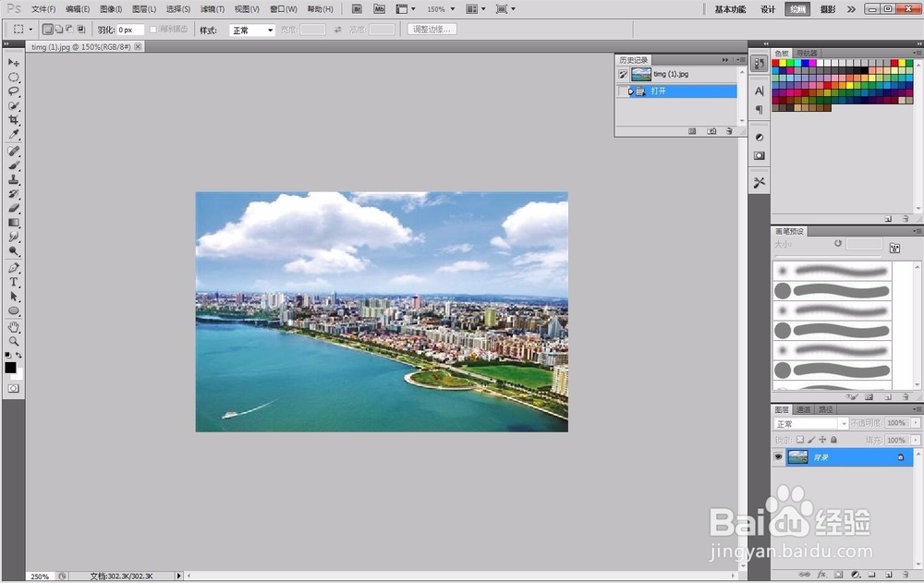Image resolution: width=924 pixels, height=583 pixels.
Task: Select the Eyedropper tool
Action: click(x=14, y=134)
